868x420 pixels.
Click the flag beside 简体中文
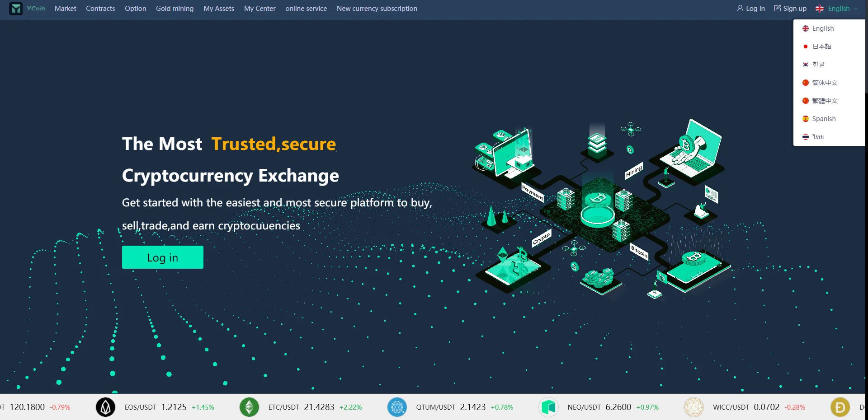(x=806, y=83)
